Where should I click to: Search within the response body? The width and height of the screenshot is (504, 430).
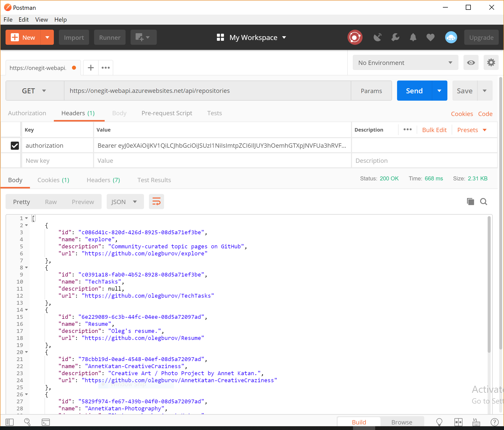[x=483, y=202]
